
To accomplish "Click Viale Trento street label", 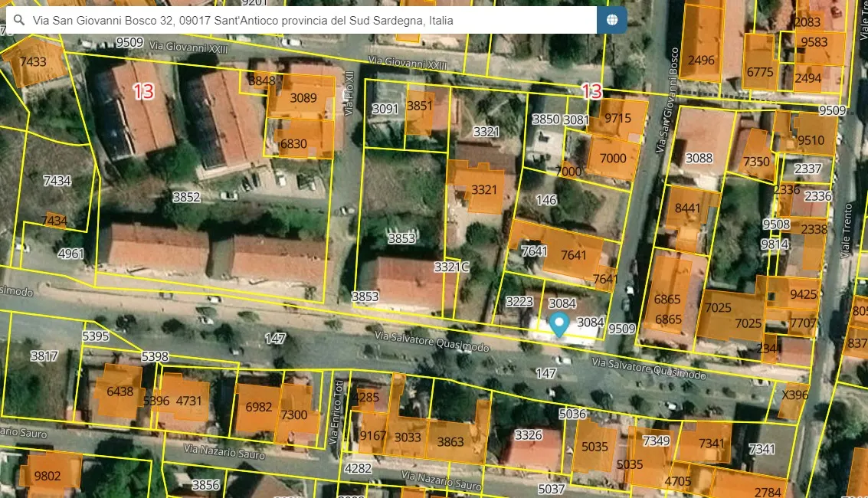I will pyautogui.click(x=846, y=231).
